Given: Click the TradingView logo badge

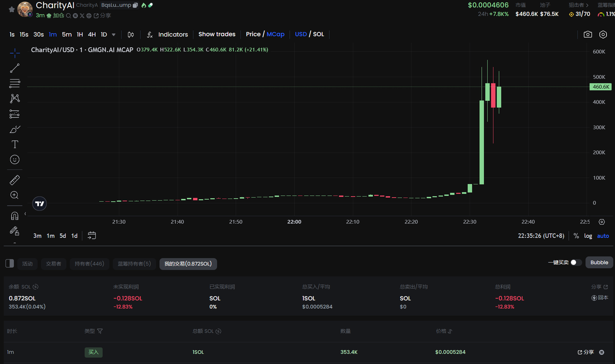Looking at the screenshot, I should pos(39,204).
